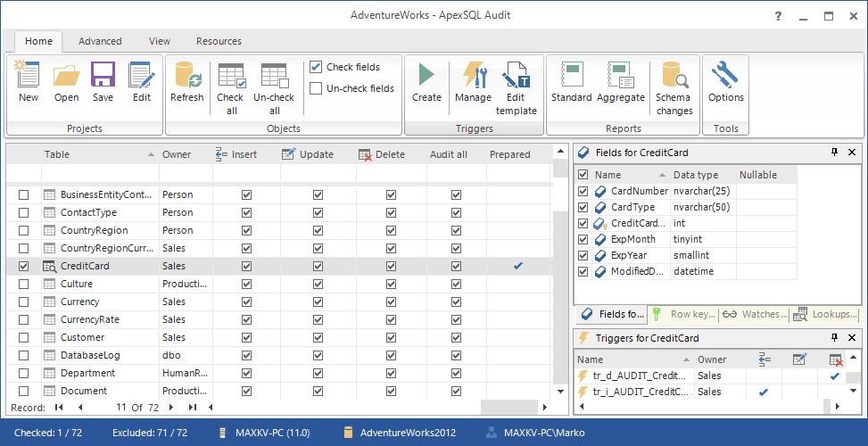This screenshot has height=446, width=868.
Task: Toggle Insert auditing for Currency table
Action: pyautogui.click(x=247, y=301)
